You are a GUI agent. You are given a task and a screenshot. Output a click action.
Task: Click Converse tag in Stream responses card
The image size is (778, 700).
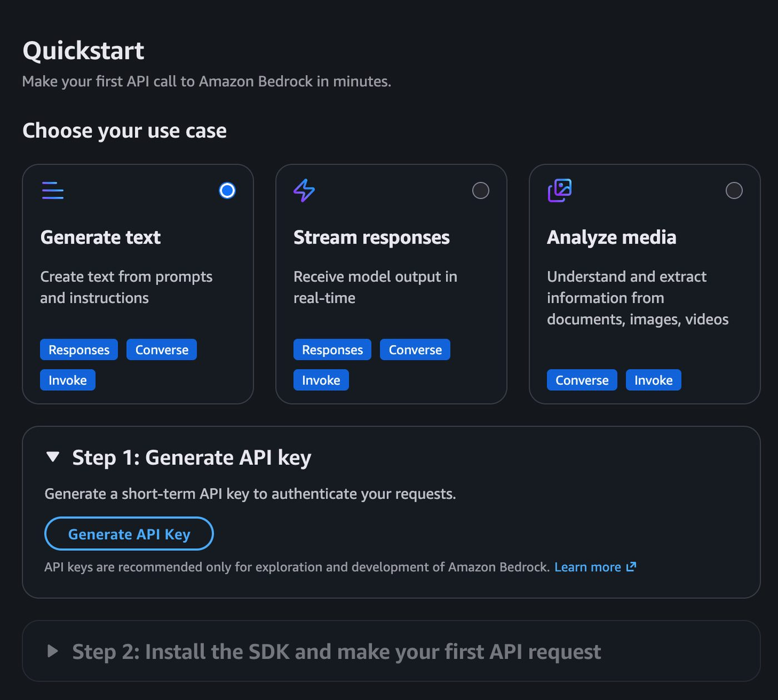415,350
